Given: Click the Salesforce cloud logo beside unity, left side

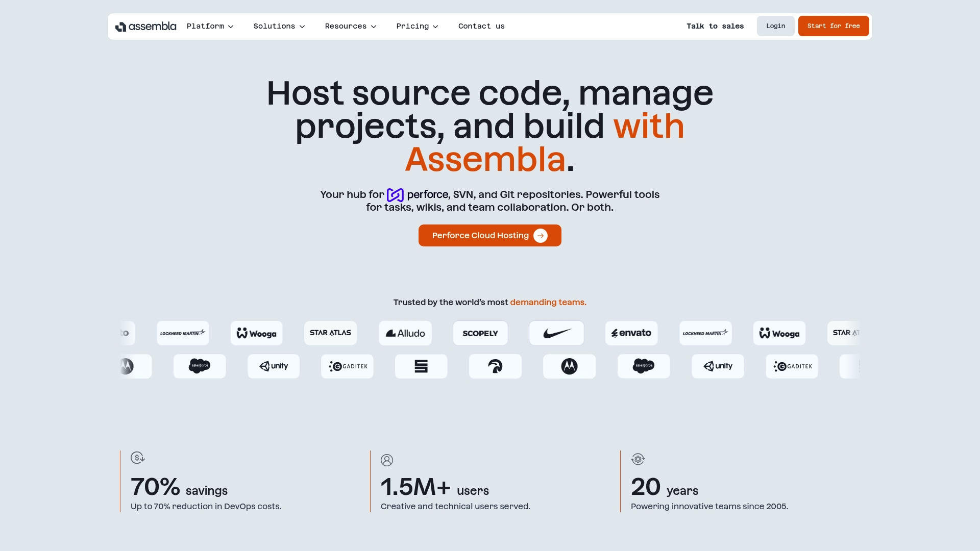Looking at the screenshot, I should coord(200,366).
